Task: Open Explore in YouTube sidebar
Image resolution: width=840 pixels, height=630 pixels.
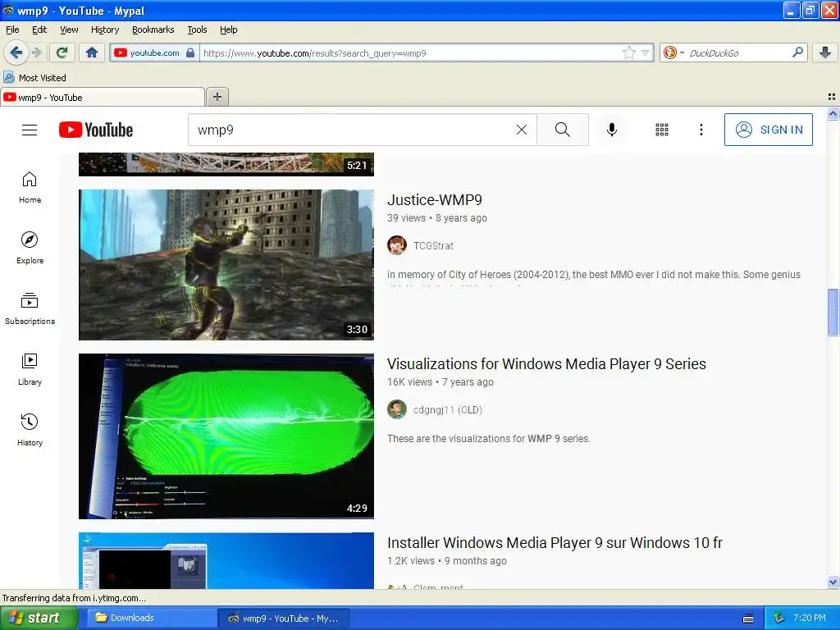Action: tap(30, 248)
